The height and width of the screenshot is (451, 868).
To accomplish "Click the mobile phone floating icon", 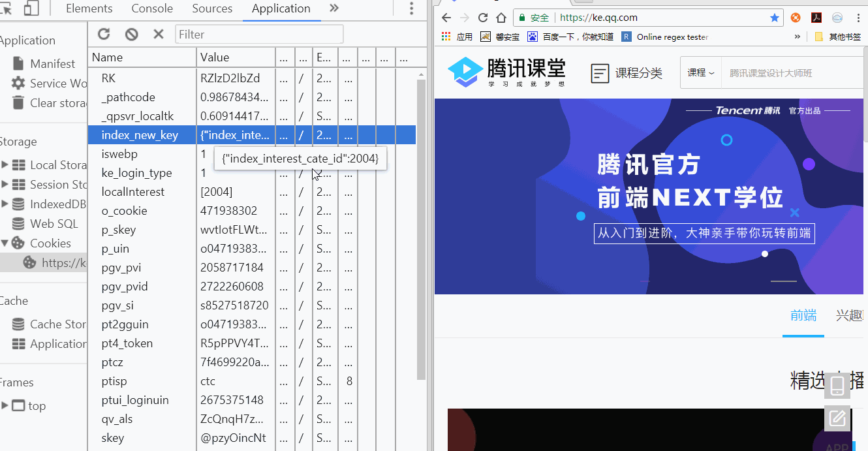I will (x=837, y=386).
